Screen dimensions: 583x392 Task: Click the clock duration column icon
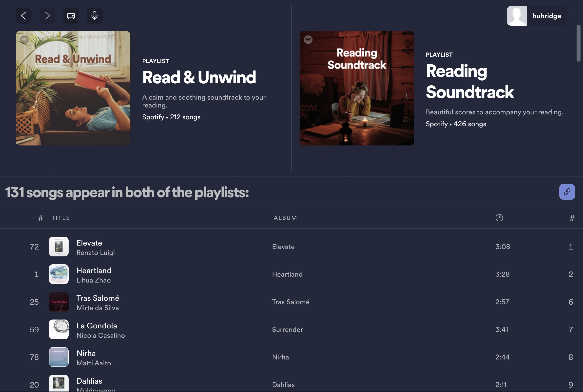[x=499, y=218]
